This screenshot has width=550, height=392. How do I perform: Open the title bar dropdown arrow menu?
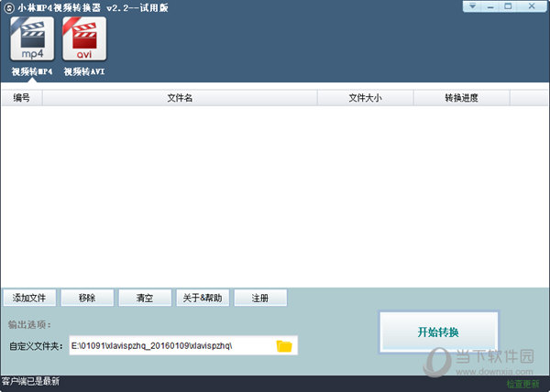(473, 6)
